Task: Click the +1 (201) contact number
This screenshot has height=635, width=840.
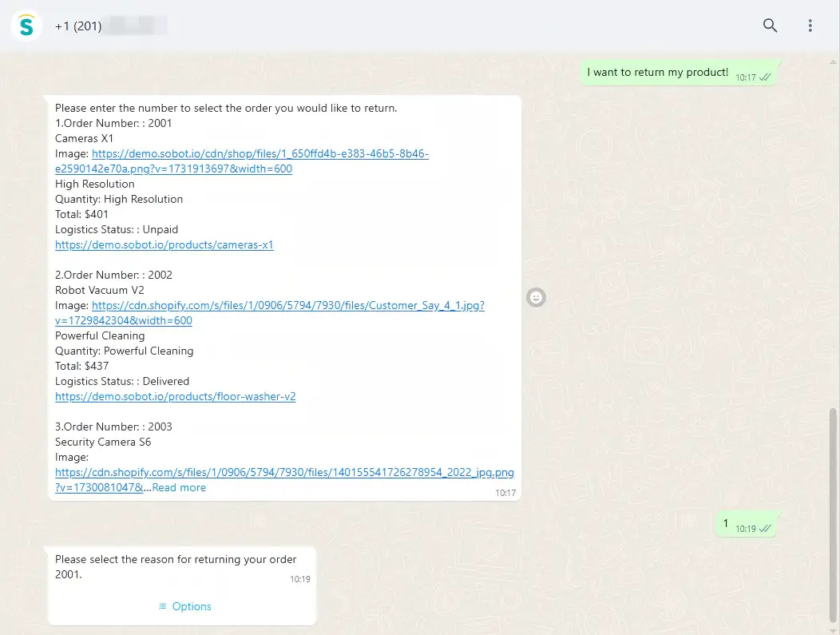Action: (x=78, y=26)
